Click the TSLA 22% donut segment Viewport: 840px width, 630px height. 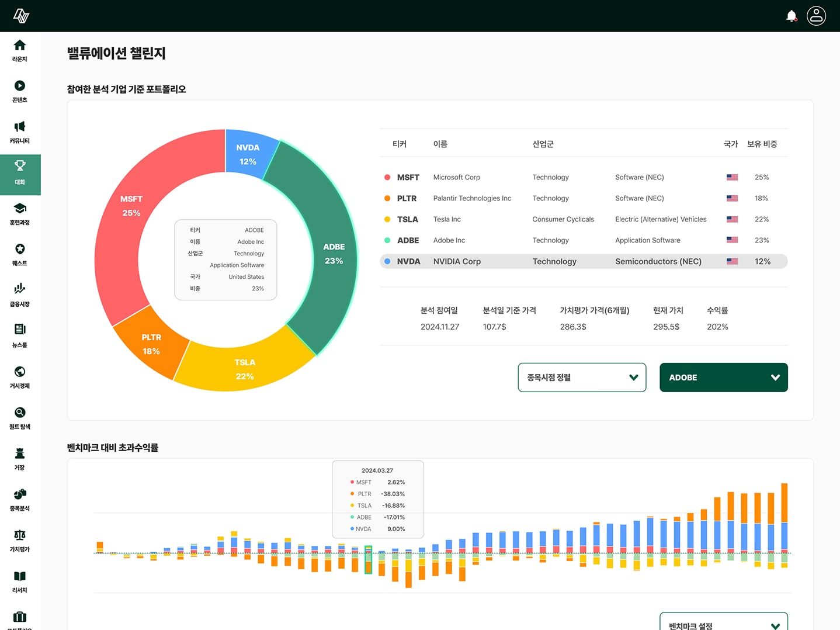tap(245, 368)
